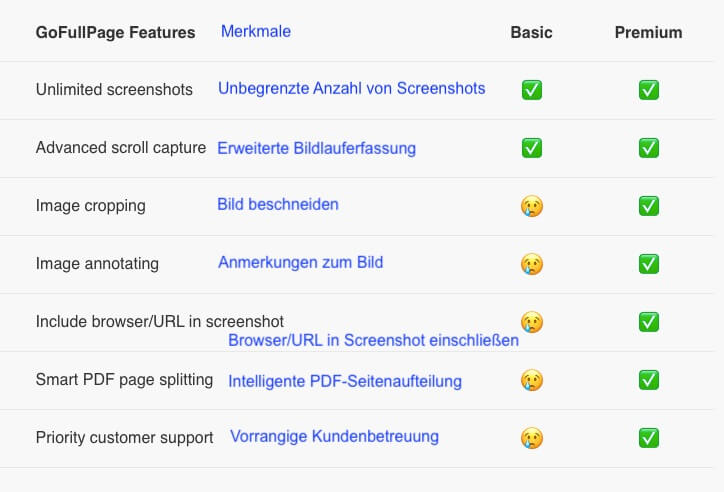Click the Merkmale translation text
The height and width of the screenshot is (492, 724).
click(256, 31)
